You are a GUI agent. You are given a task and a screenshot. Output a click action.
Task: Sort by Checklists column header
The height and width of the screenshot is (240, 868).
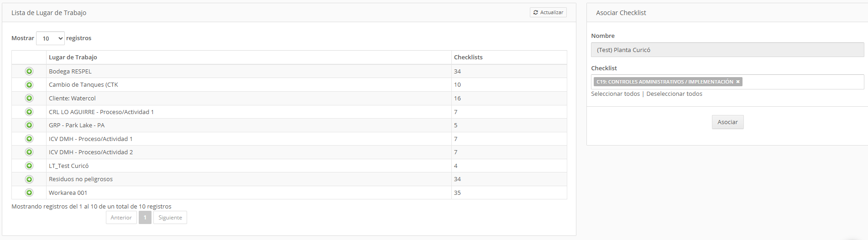click(x=509, y=57)
